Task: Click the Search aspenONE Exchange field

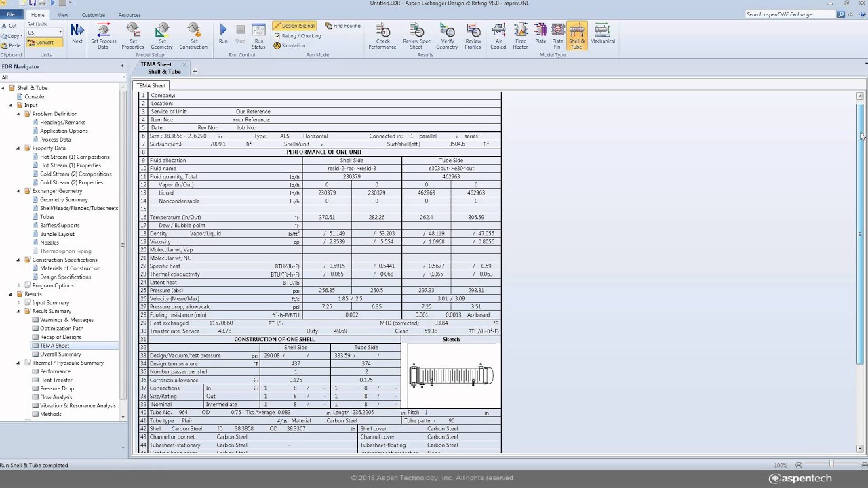Action: [790, 14]
